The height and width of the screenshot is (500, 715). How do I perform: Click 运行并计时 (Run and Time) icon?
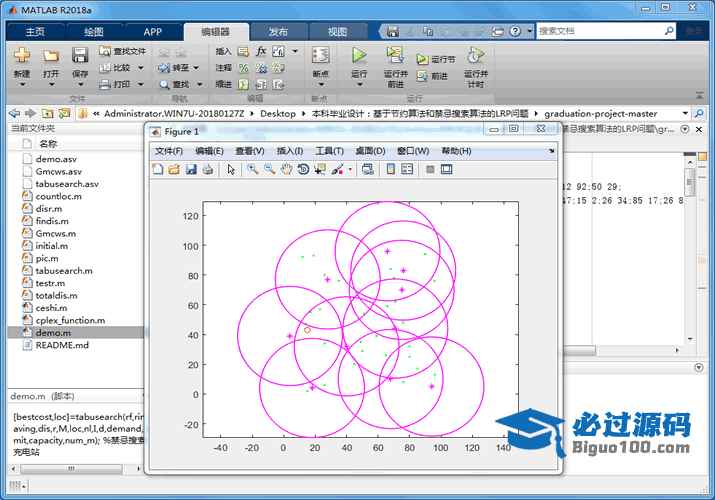tap(475, 55)
